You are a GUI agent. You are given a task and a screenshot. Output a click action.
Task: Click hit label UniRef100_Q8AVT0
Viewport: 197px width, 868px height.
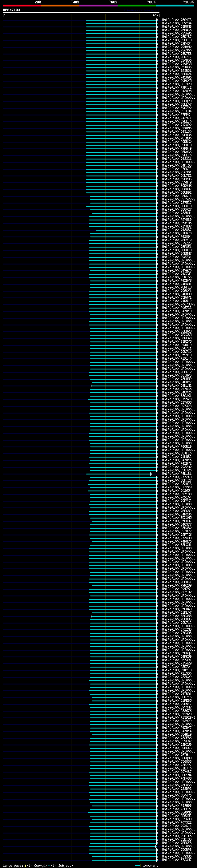pyautogui.click(x=177, y=240)
